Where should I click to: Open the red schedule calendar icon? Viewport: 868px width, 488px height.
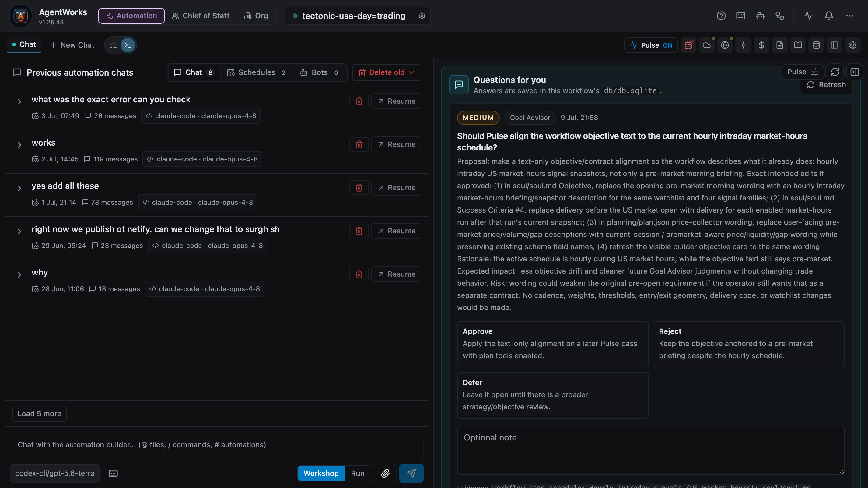tap(688, 45)
